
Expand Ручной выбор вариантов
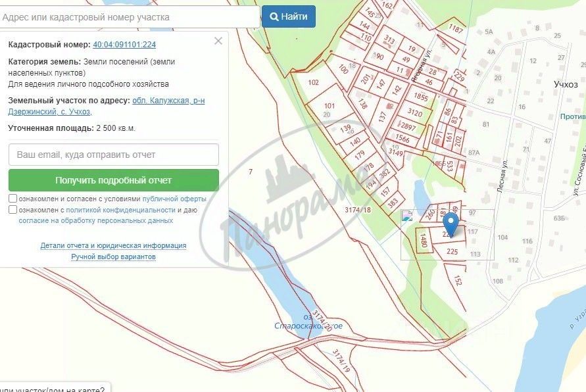click(113, 257)
